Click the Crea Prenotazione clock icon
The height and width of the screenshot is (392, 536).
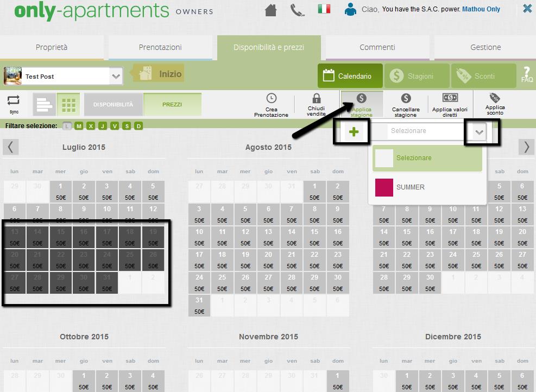(x=272, y=99)
